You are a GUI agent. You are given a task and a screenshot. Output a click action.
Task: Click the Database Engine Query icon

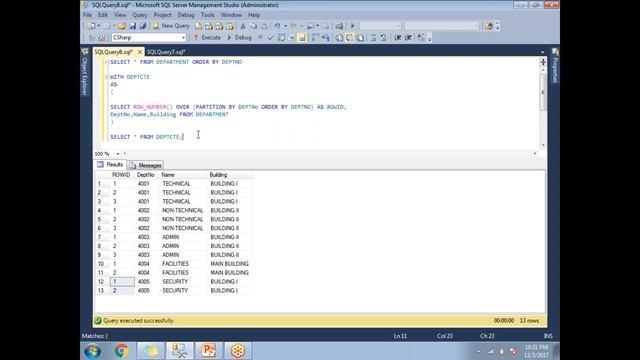198,26
